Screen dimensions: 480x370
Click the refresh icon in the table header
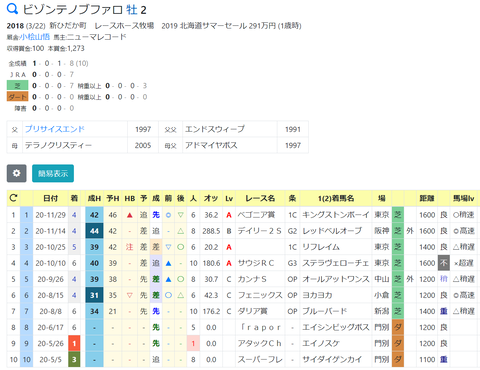13,198
